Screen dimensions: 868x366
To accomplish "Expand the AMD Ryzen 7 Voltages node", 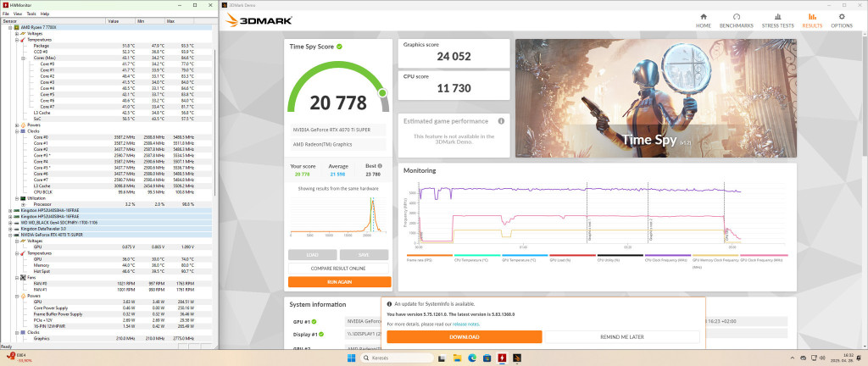I will [16, 33].
